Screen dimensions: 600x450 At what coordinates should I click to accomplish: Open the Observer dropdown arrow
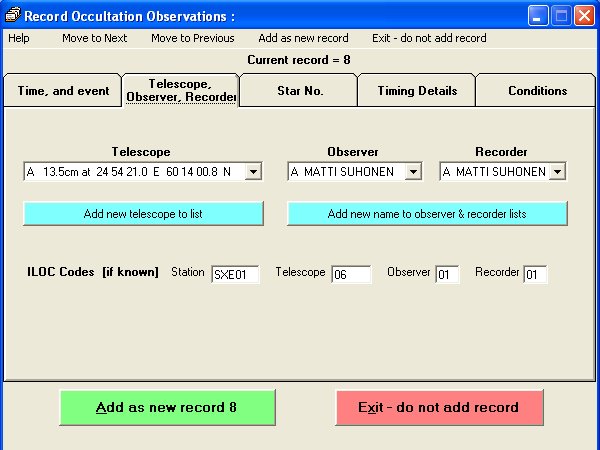tap(414, 172)
